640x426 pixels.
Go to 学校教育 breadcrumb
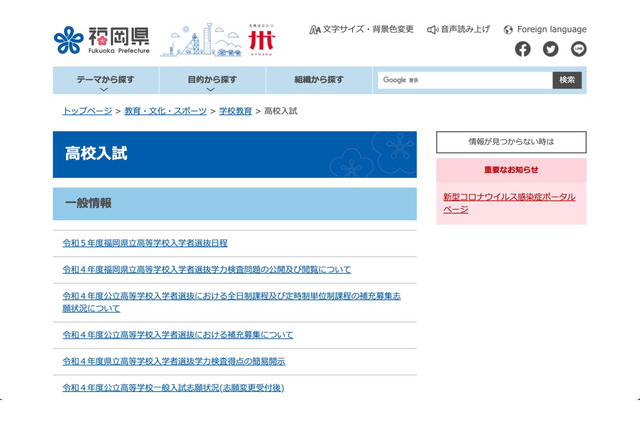click(x=235, y=111)
